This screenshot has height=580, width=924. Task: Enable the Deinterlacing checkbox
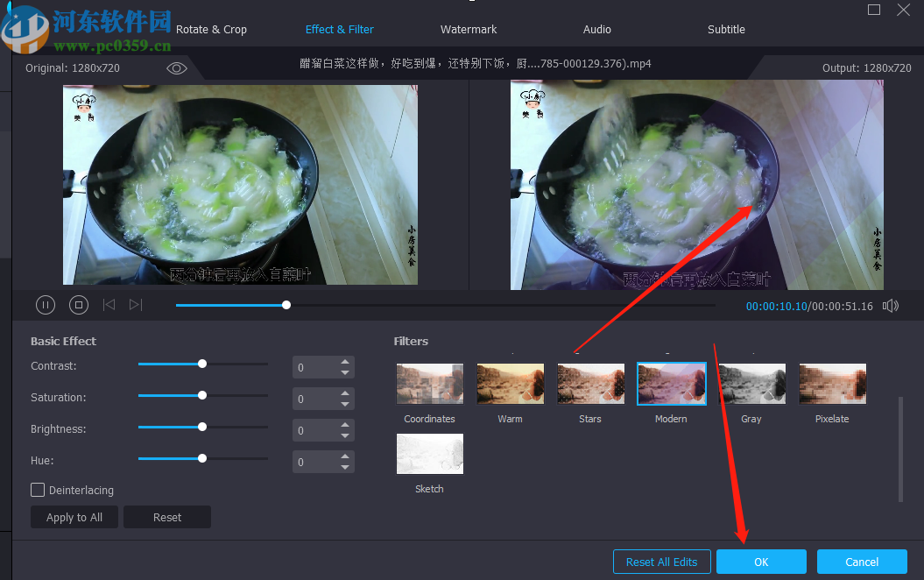[x=38, y=490]
